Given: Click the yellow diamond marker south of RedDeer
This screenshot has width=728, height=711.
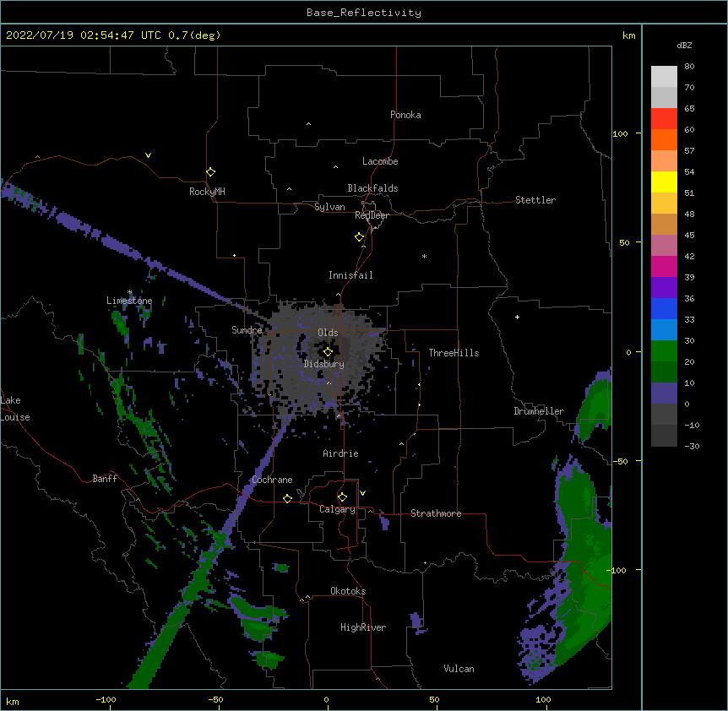Looking at the screenshot, I should pyautogui.click(x=359, y=237).
